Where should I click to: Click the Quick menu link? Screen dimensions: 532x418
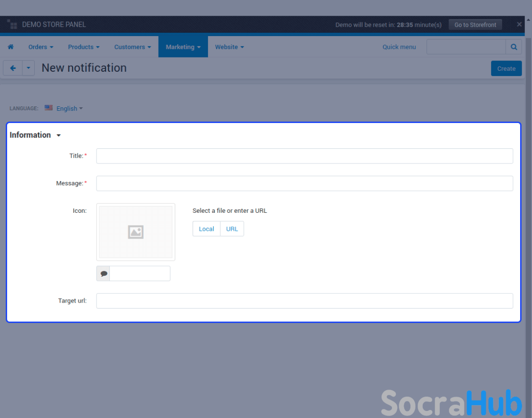pyautogui.click(x=399, y=47)
